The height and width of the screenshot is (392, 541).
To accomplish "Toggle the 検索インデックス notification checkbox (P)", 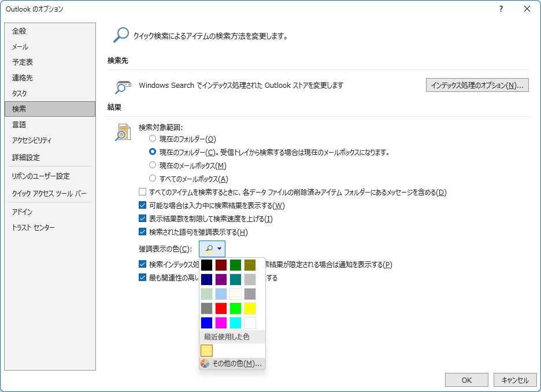I will click(143, 264).
